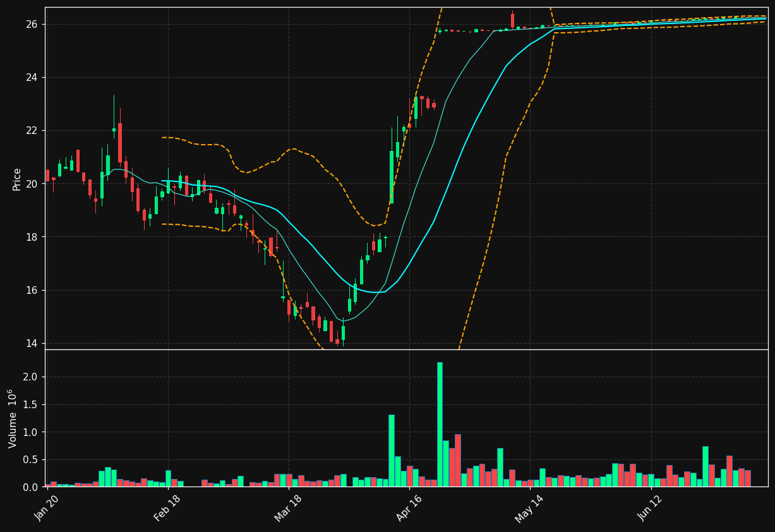Click the price axis value 22
This screenshot has height=532, width=775.
click(32, 130)
